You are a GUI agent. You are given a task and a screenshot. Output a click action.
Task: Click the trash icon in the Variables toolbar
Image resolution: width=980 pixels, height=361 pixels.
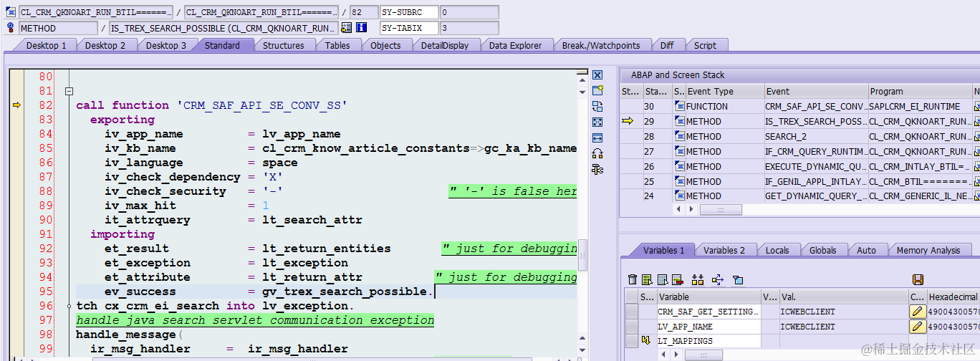[x=632, y=279]
